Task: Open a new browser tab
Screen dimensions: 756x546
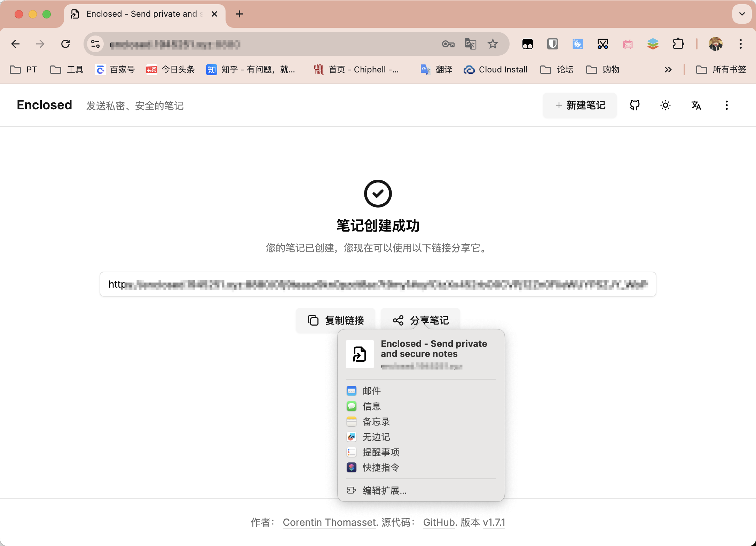Action: [x=239, y=14]
